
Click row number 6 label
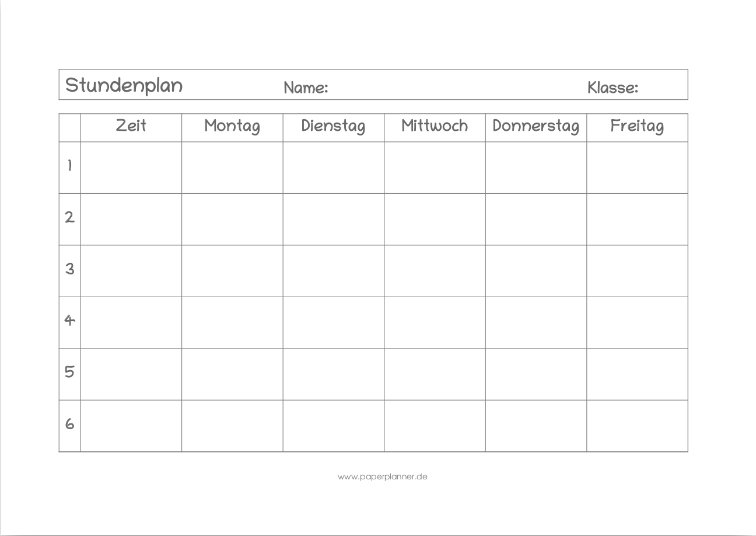pos(70,424)
